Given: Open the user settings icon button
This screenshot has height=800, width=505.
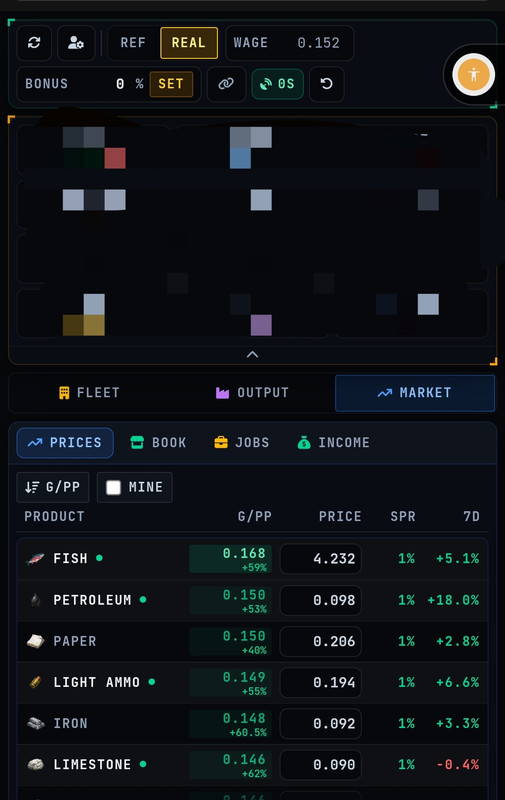Looking at the screenshot, I should pos(76,43).
